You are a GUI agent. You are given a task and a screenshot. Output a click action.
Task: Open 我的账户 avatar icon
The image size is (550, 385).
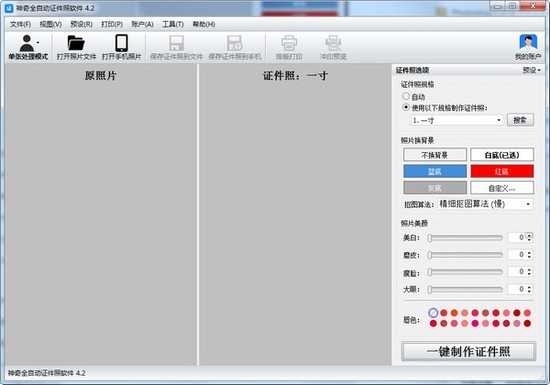(x=528, y=42)
